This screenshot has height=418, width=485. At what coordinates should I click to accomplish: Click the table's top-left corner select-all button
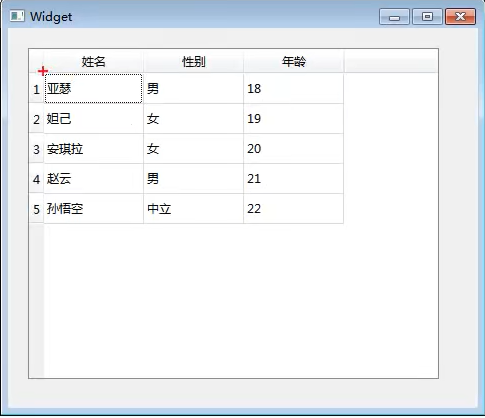[37, 61]
